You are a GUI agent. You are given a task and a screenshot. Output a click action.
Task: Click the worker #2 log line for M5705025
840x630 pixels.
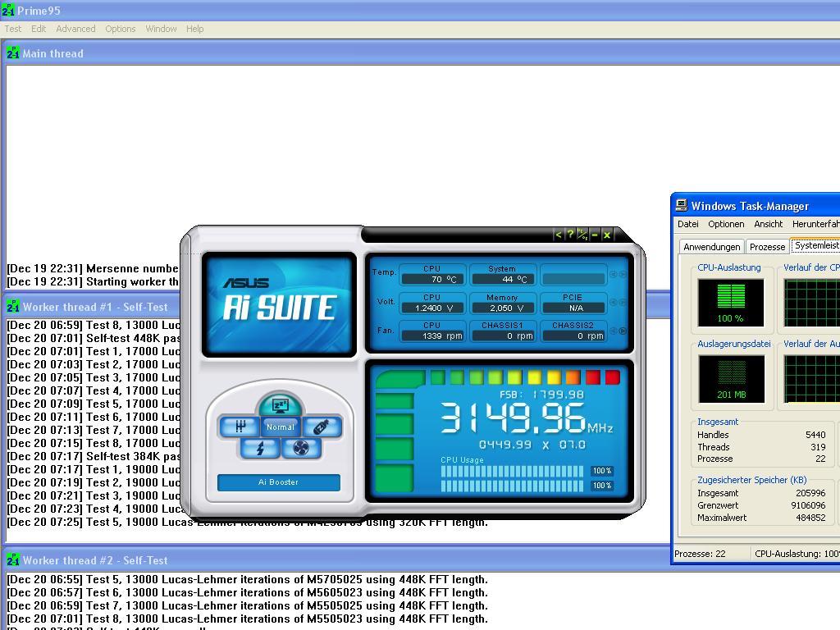click(x=247, y=579)
